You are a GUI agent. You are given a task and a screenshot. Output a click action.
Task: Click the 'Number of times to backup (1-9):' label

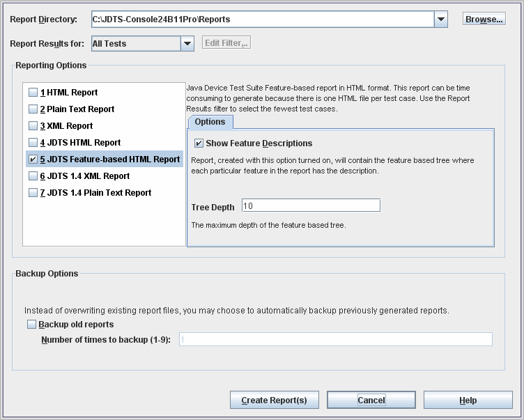[x=106, y=340]
